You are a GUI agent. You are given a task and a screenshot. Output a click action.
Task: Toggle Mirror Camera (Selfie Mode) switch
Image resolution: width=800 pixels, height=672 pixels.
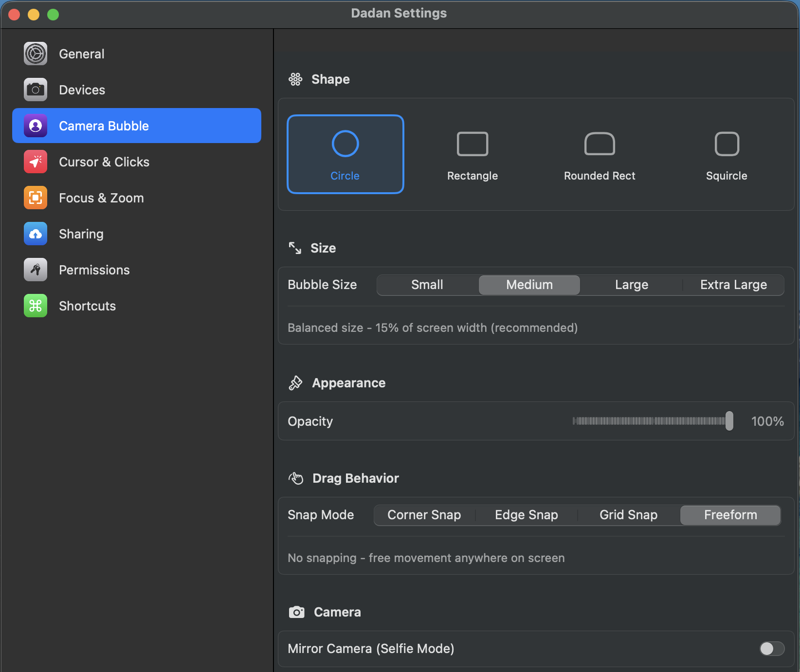point(772,648)
